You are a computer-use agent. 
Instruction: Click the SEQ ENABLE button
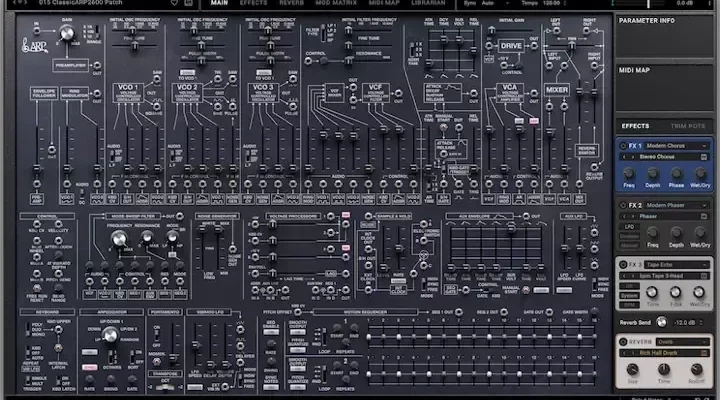point(270,332)
